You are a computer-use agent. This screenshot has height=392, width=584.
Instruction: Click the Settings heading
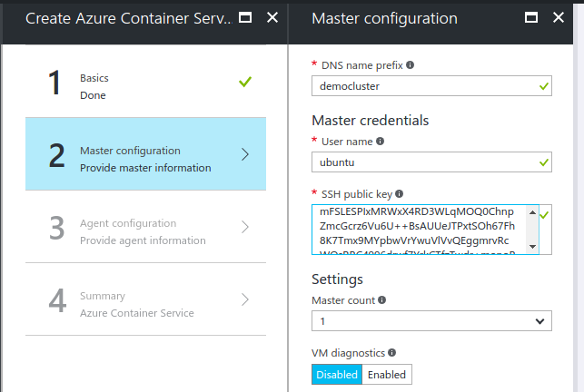(338, 279)
